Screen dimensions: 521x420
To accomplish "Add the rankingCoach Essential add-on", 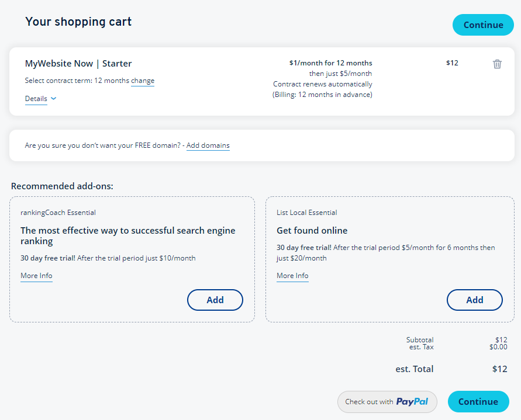I will (215, 300).
